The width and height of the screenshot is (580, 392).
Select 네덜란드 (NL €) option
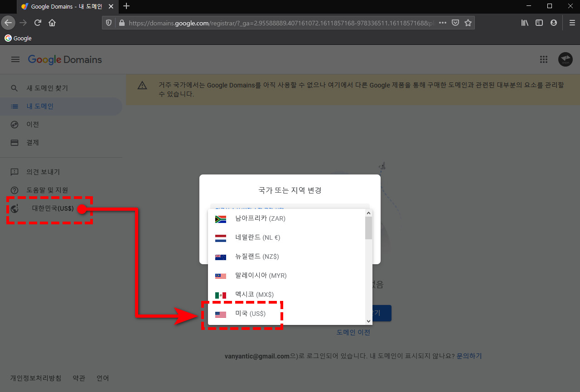click(287, 238)
